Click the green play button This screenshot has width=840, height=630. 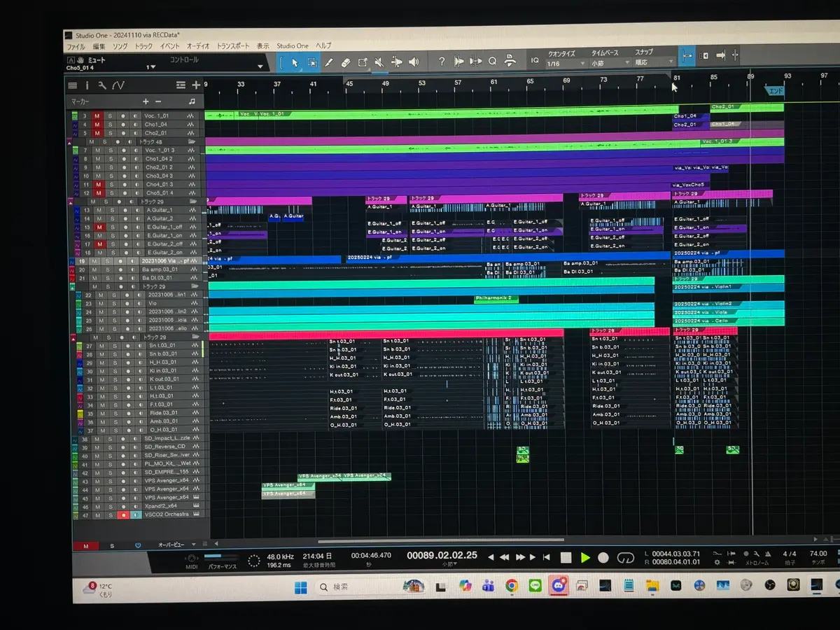pyautogui.click(x=585, y=558)
